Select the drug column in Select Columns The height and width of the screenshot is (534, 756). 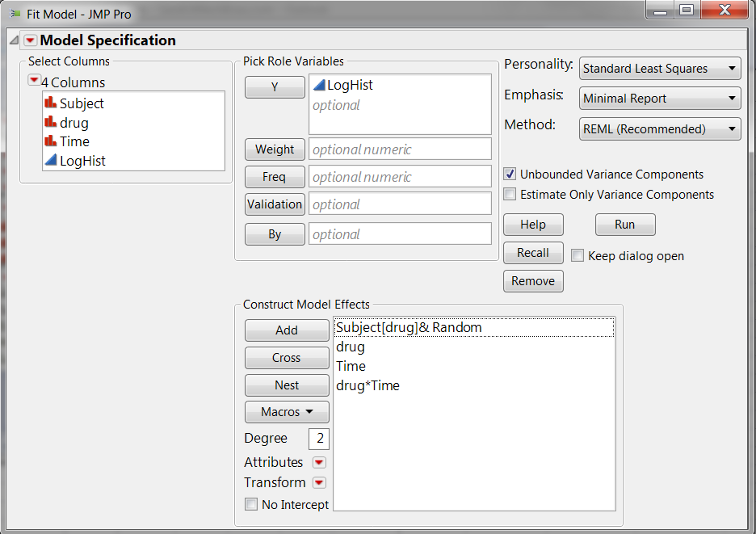pyautogui.click(x=74, y=123)
